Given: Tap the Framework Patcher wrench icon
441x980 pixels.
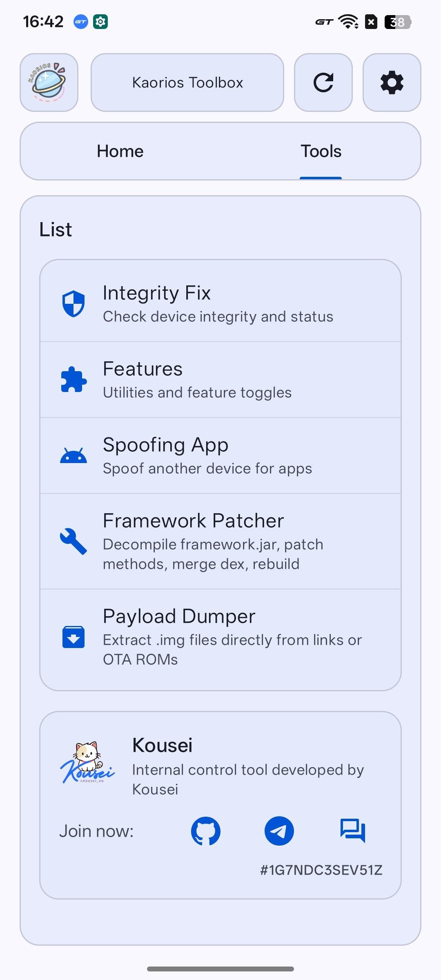Looking at the screenshot, I should coord(73,541).
